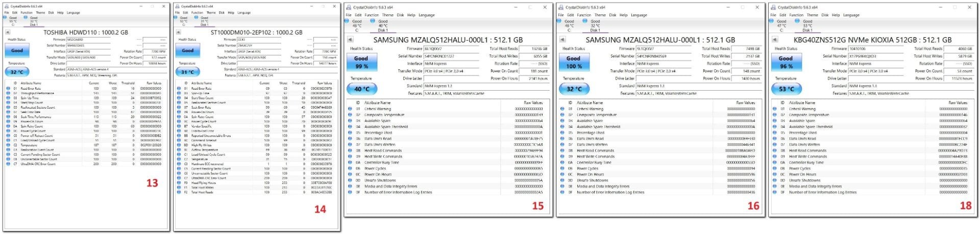Click Serial Number field in KIOXIA window
This screenshot has width=980, height=234.
tap(876, 56)
